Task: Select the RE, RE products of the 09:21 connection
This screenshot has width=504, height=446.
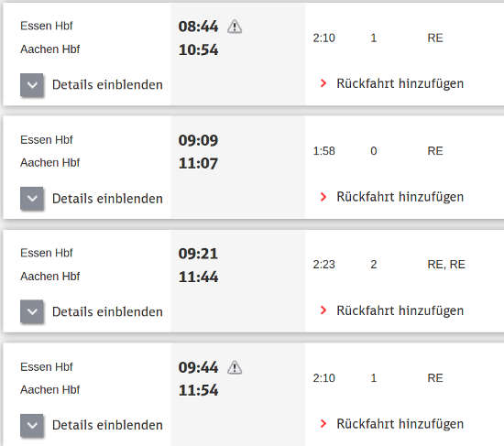Action: (446, 265)
